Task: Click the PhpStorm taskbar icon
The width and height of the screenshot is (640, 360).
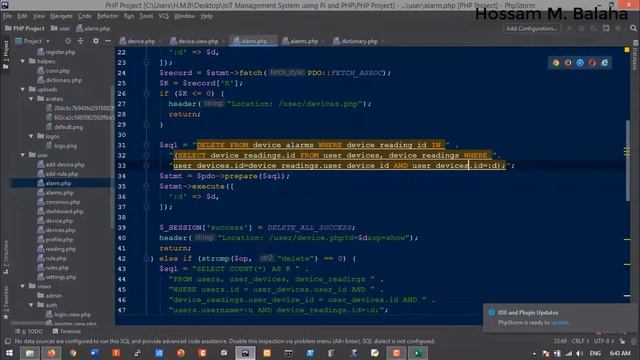Action: [245, 353]
